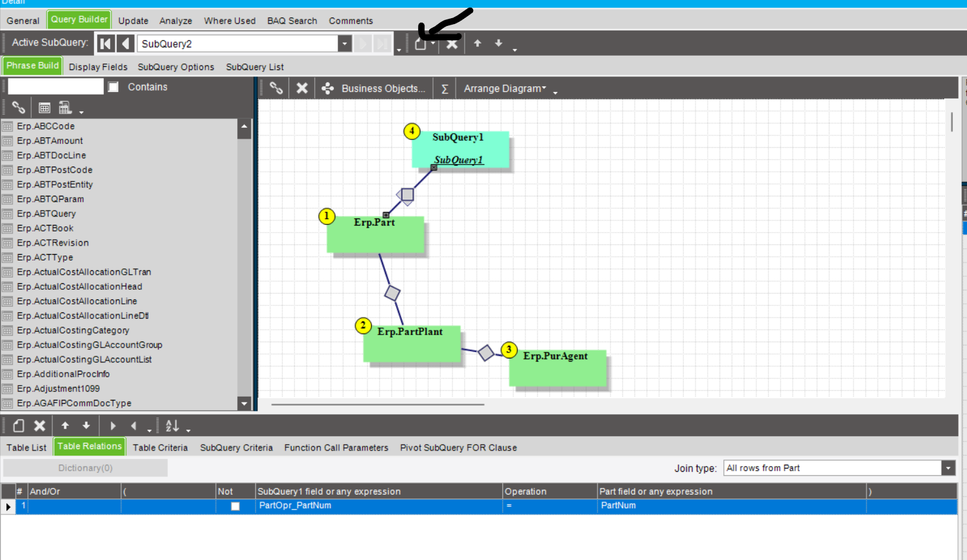Click the link relation icon in diagram toolbar
Screen dimensions: 967x560
point(276,88)
